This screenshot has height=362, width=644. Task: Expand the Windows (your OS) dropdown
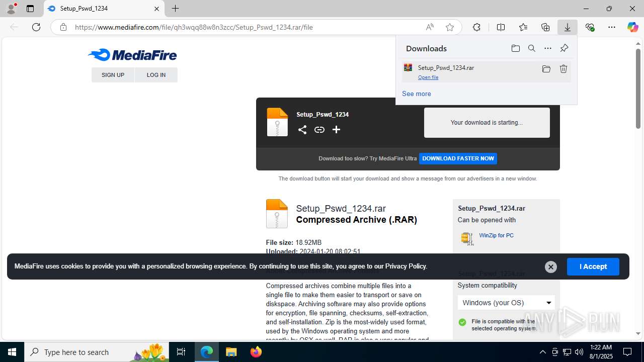[x=507, y=303]
